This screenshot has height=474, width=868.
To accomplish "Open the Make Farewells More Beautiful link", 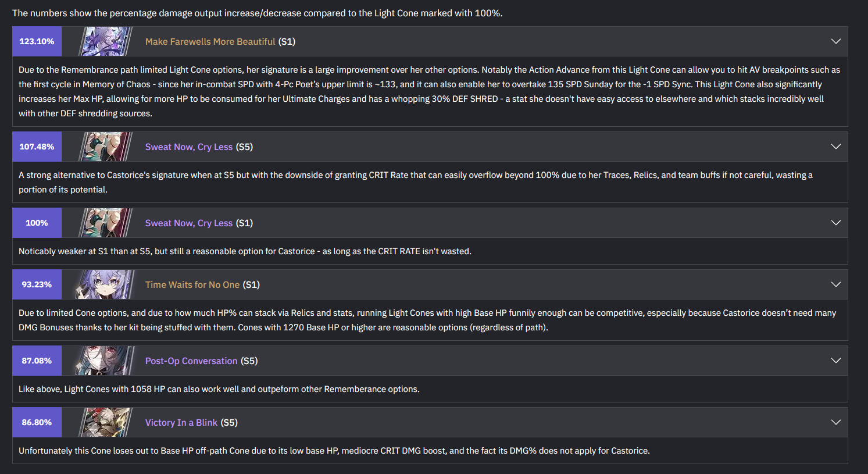I will point(210,41).
